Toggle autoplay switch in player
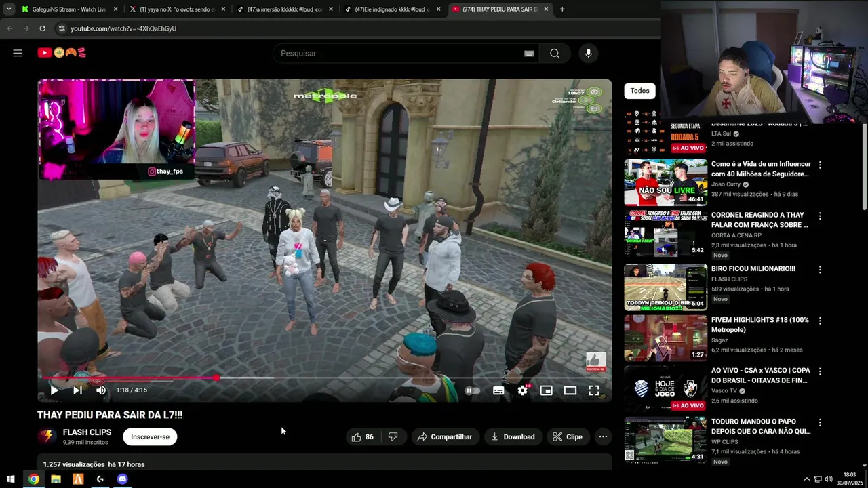The width and height of the screenshot is (868, 488). click(473, 390)
